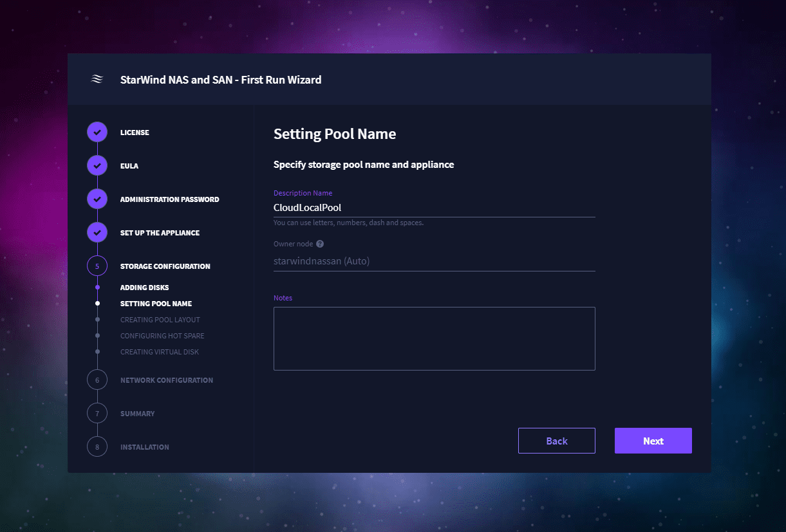
Task: Click the Owner node help question icon
Action: 320,244
